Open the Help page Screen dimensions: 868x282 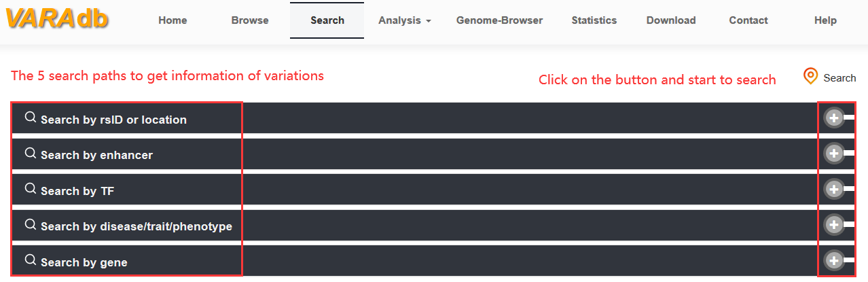pos(825,20)
